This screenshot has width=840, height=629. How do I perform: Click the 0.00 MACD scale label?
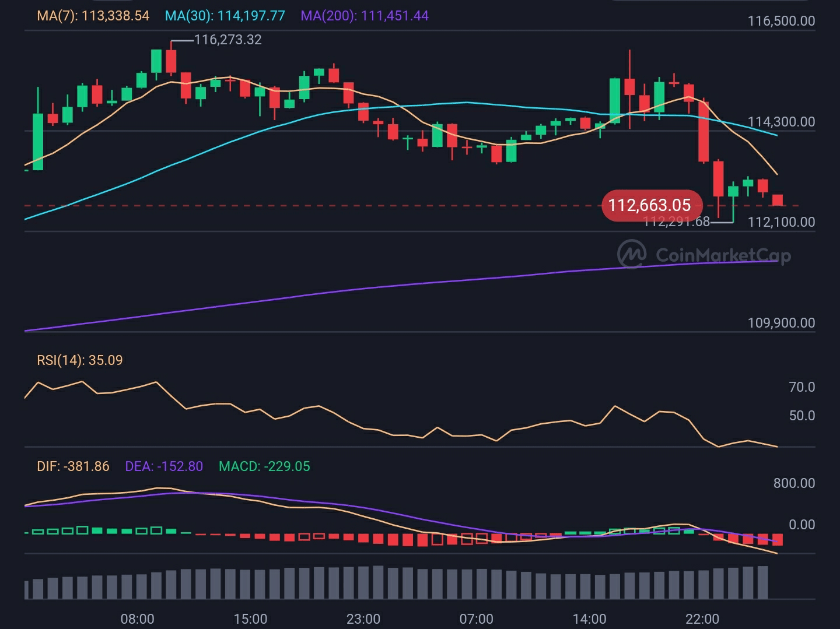tap(801, 525)
